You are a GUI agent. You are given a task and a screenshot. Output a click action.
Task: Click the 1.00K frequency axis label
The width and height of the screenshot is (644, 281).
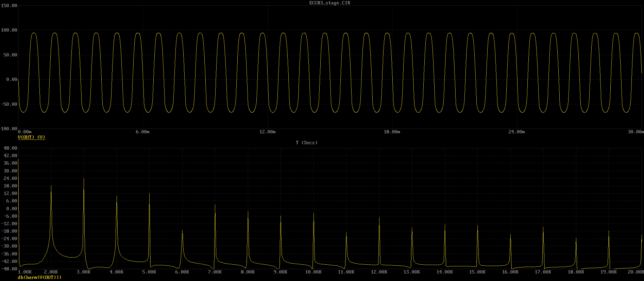click(25, 272)
